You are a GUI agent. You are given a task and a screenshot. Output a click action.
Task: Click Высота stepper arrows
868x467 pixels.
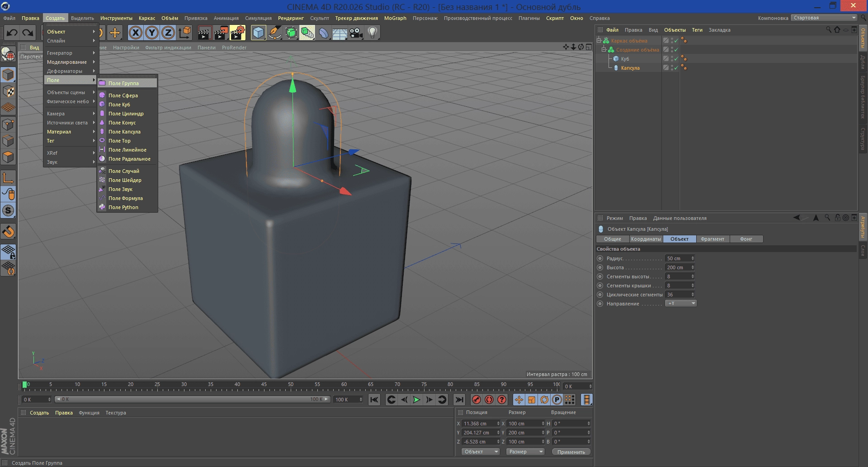(x=693, y=267)
